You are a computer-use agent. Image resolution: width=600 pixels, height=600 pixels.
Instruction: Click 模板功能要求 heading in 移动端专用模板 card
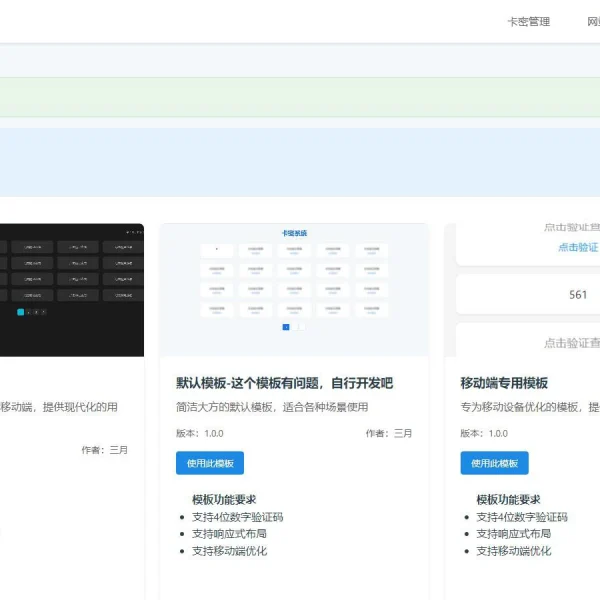point(508,500)
